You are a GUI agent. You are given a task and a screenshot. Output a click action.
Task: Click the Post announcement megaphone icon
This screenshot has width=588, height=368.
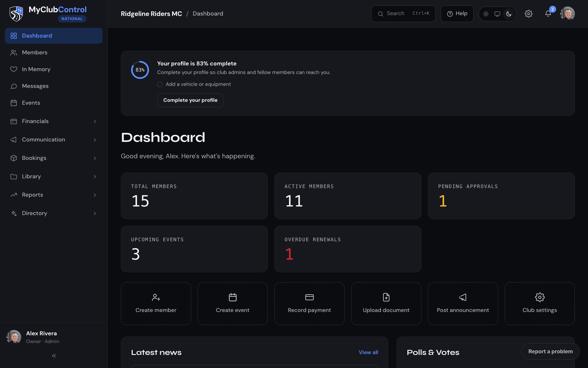(x=463, y=297)
